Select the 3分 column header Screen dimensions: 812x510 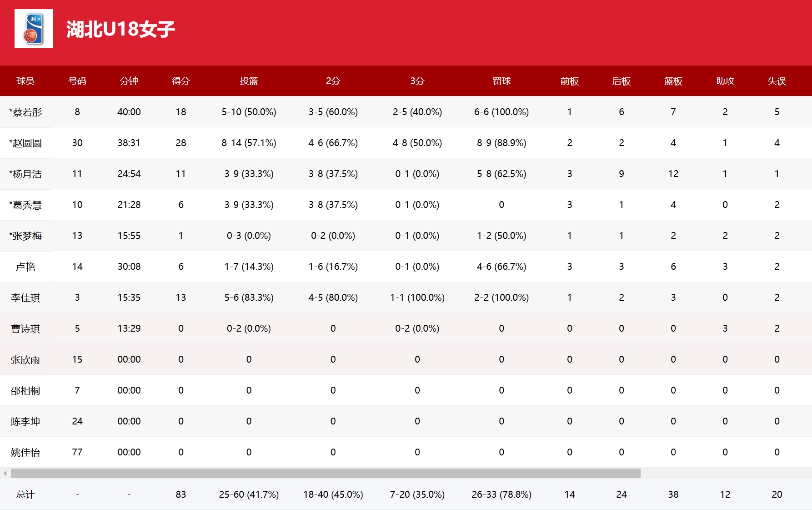417,81
